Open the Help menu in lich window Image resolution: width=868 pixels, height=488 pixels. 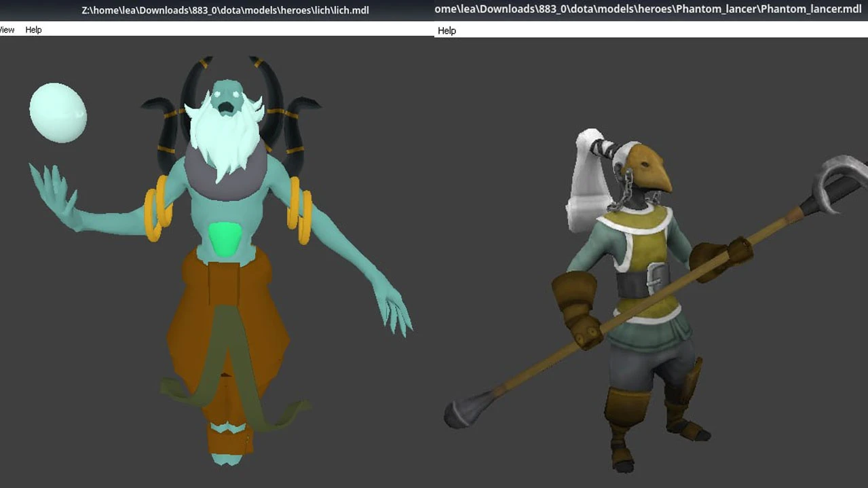click(x=33, y=30)
